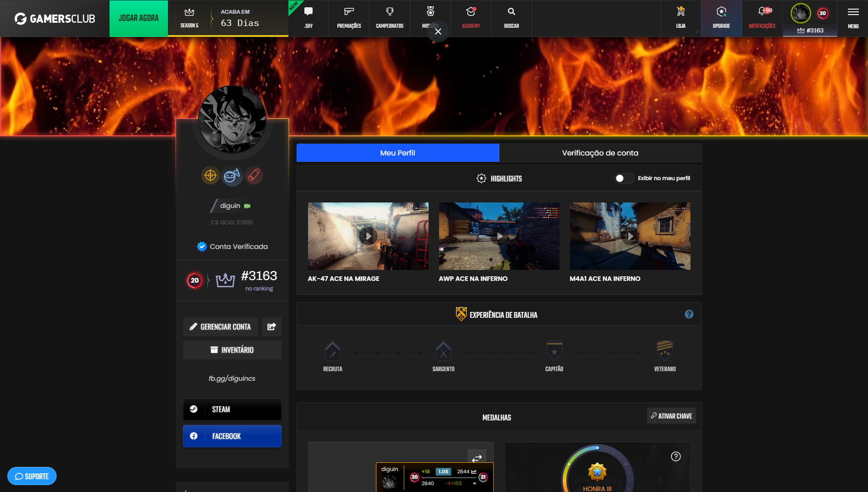Click the Steam button
This screenshot has width=868, height=492.
(x=232, y=409)
